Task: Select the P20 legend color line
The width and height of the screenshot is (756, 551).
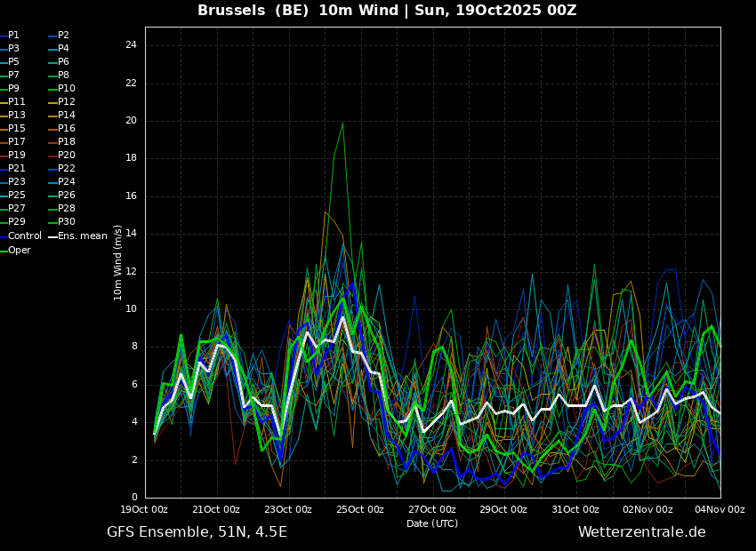Action: click(53, 156)
